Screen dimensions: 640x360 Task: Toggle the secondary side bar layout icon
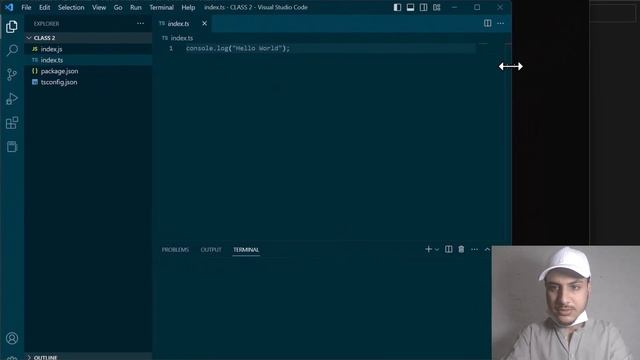[x=423, y=7]
